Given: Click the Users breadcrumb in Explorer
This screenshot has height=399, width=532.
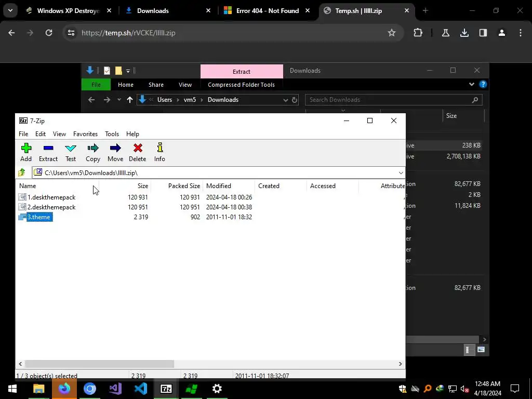Looking at the screenshot, I should pyautogui.click(x=165, y=100).
